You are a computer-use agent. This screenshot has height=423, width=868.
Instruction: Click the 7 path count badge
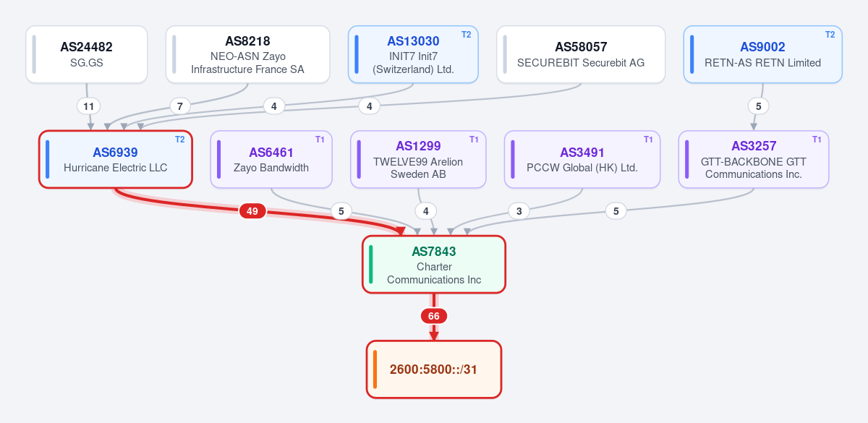[x=180, y=106]
